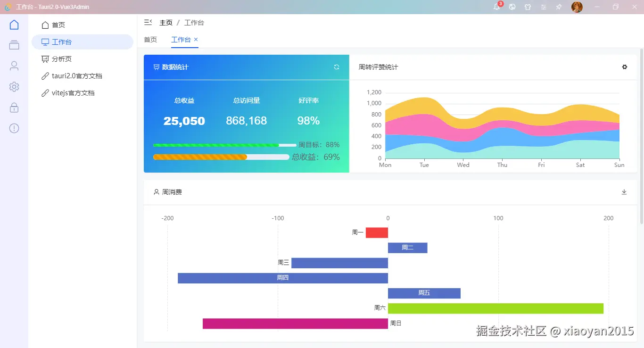The width and height of the screenshot is (644, 348).
Task: Open notifications via the bell icon
Action: click(x=496, y=7)
